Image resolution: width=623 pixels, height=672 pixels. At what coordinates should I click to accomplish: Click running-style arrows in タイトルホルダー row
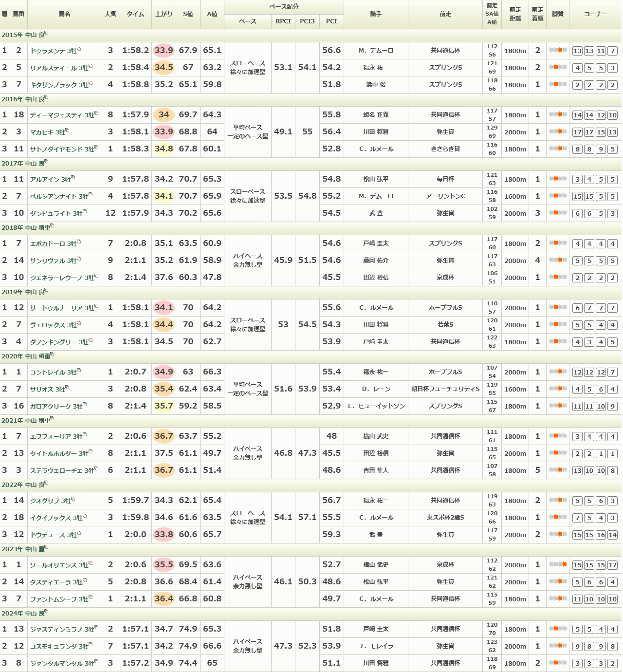pos(558,453)
